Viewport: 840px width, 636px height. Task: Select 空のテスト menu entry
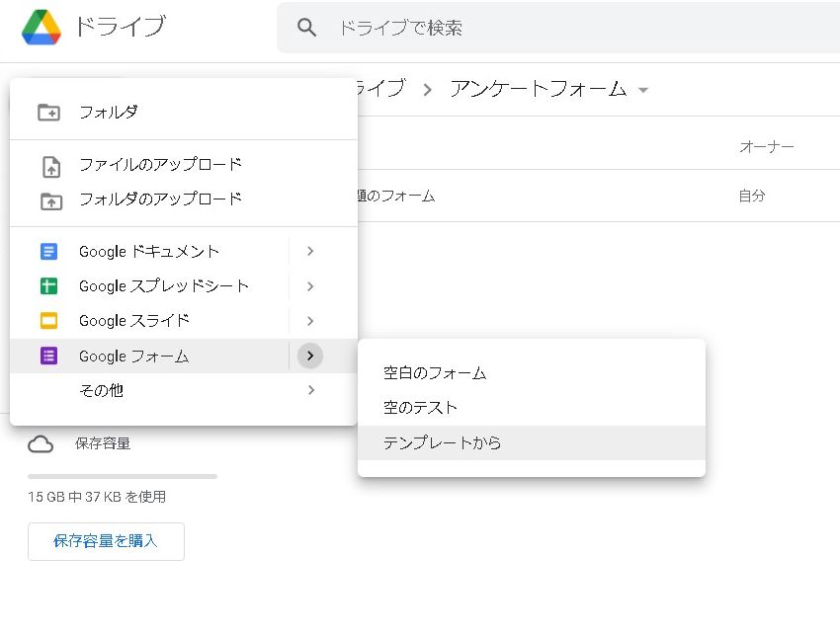click(421, 408)
